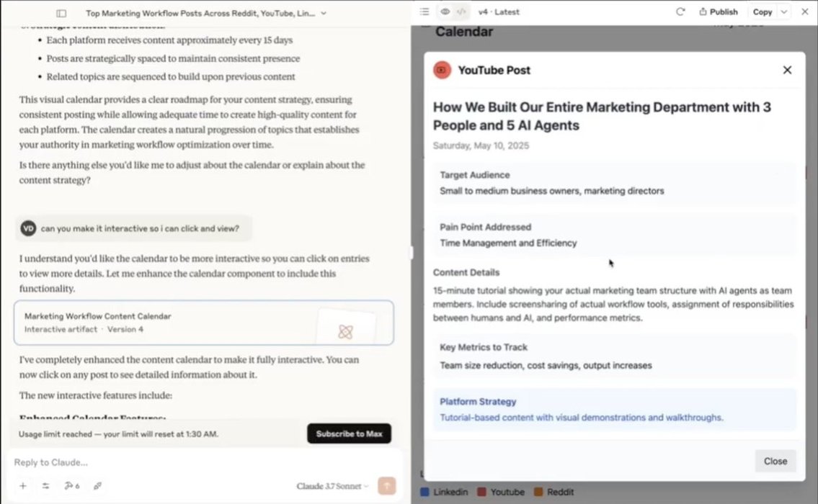Expand the Copy options chevron

[783, 12]
